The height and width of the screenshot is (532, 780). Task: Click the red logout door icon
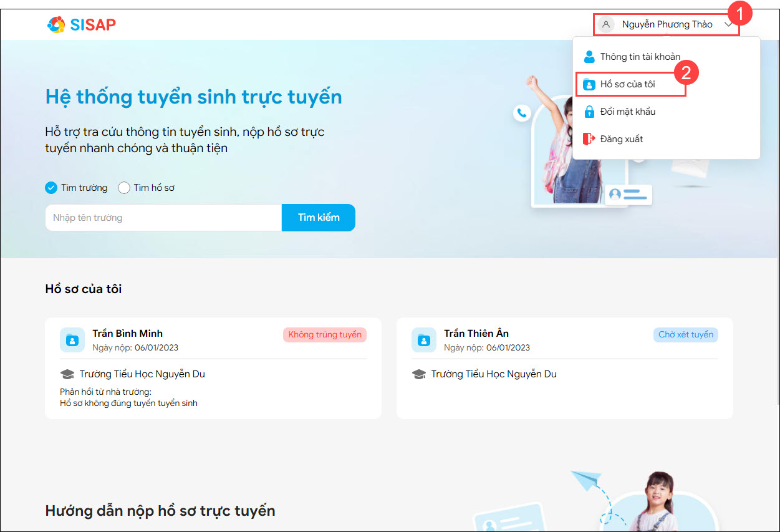[x=589, y=139]
